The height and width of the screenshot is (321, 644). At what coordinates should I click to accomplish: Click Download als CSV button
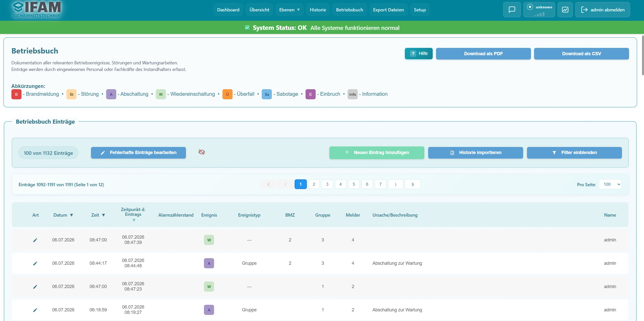[581, 54]
